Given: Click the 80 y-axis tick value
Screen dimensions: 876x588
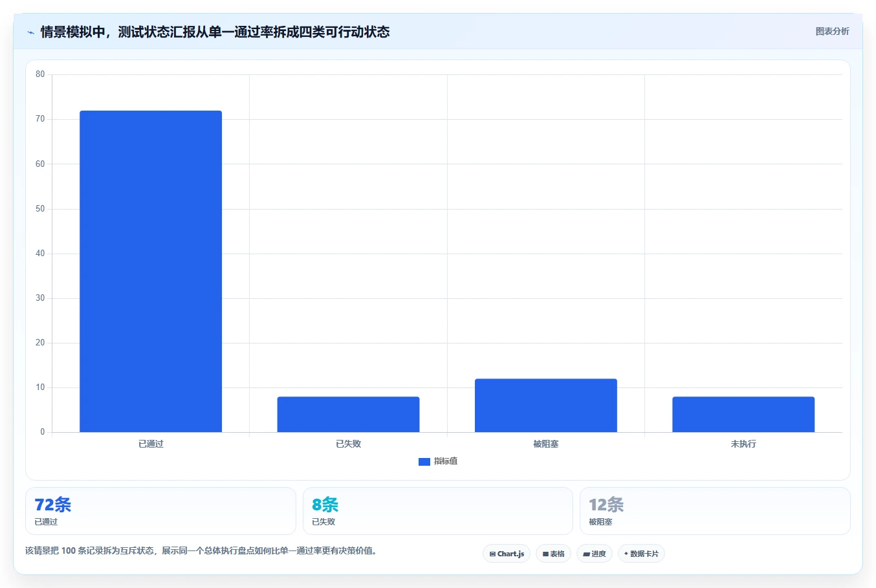Looking at the screenshot, I should point(40,74).
